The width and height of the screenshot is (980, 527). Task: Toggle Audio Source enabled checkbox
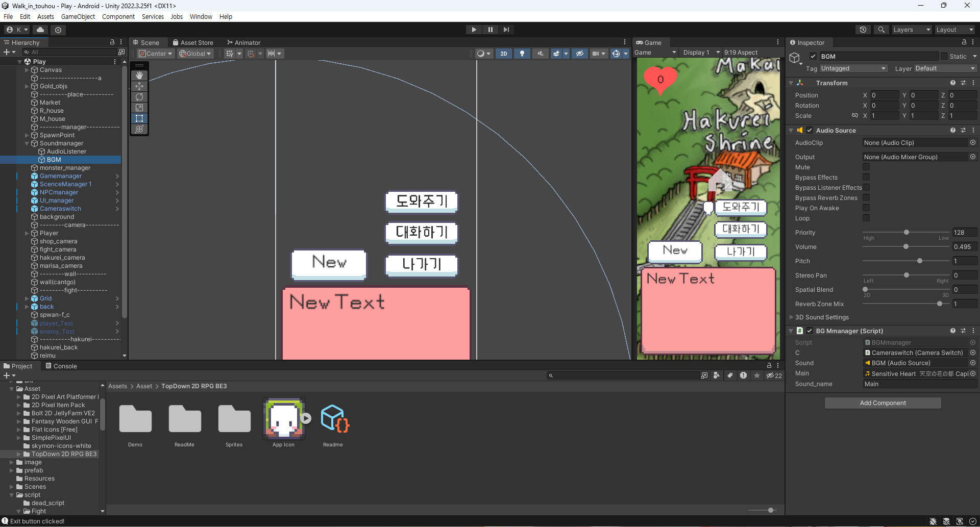coord(810,131)
